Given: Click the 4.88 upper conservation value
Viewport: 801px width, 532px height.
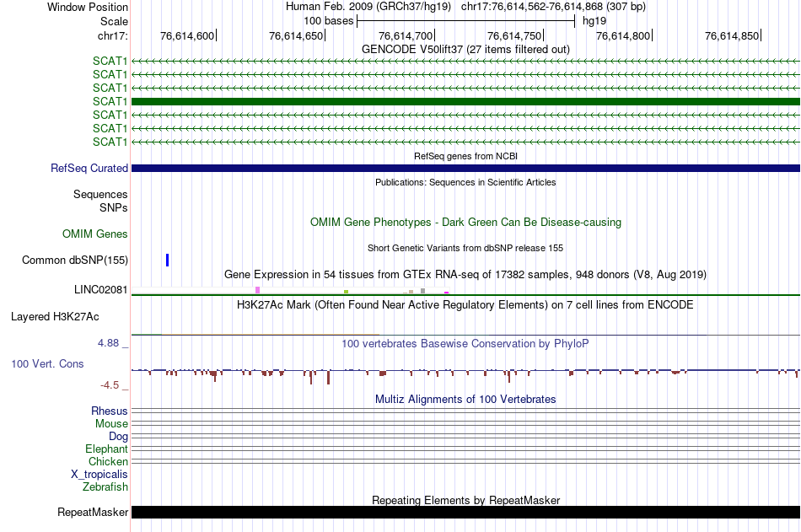Looking at the screenshot, I should pos(108,343).
